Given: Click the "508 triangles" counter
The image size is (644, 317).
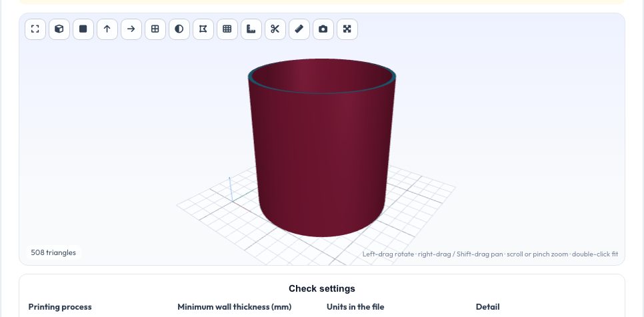Looking at the screenshot, I should (x=53, y=252).
